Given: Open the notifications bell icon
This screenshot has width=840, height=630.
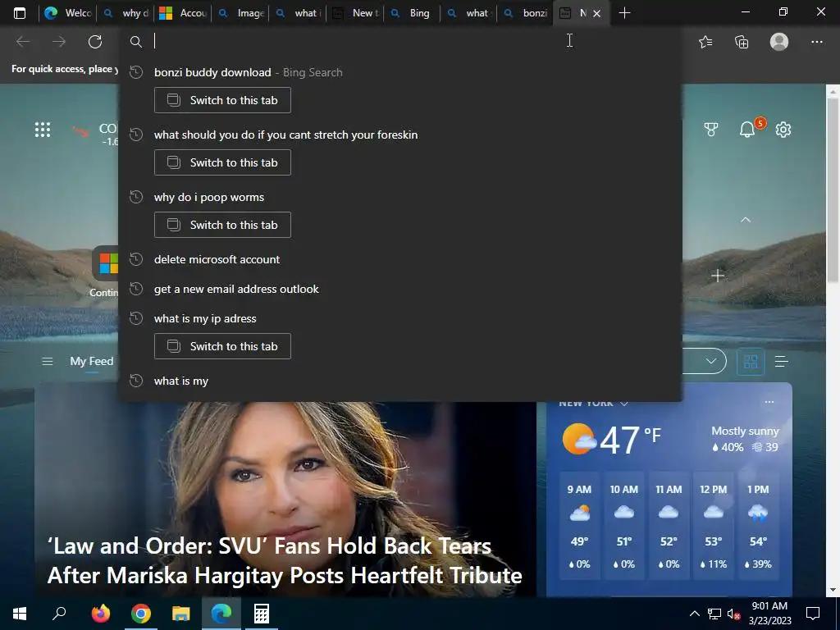Looking at the screenshot, I should coord(747,129).
